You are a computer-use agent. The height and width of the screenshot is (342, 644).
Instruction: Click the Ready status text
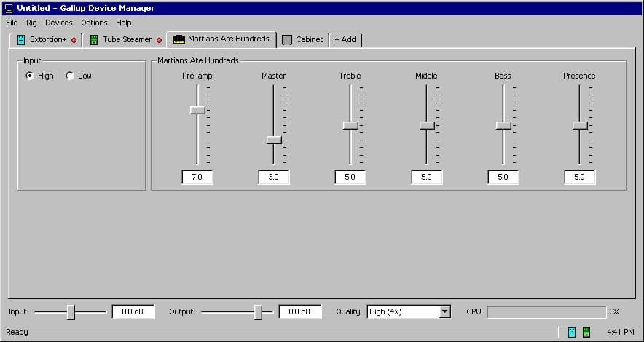(x=17, y=332)
